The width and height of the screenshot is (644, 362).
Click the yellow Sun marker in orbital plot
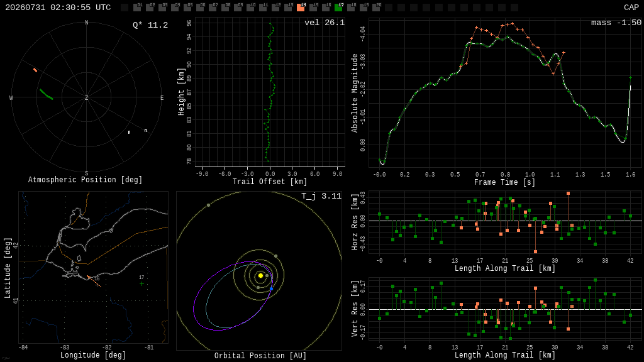260,275
